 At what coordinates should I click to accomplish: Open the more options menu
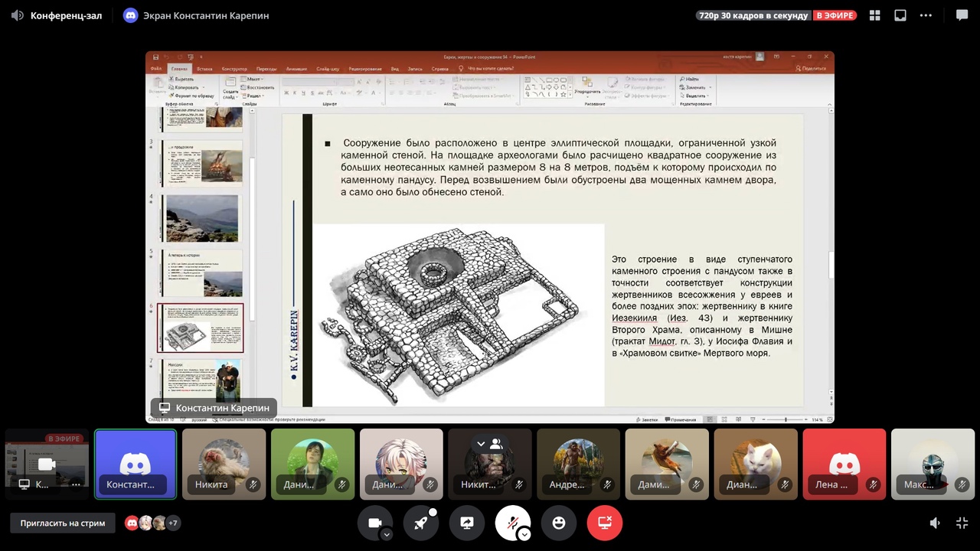click(926, 15)
